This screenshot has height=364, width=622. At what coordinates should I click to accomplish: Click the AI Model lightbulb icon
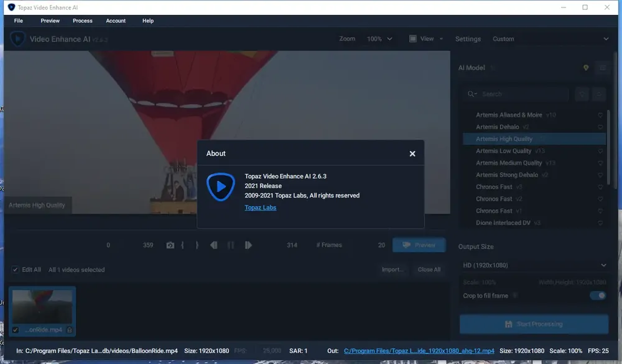click(586, 68)
